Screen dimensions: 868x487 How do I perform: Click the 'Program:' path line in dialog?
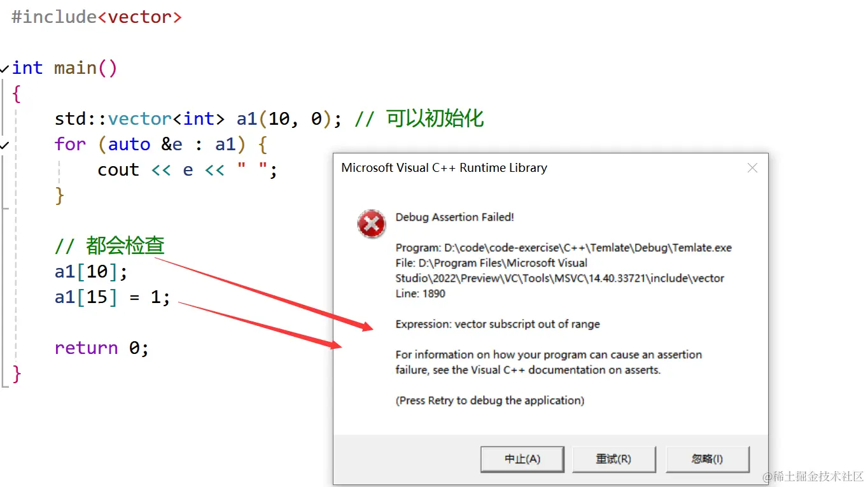(564, 248)
